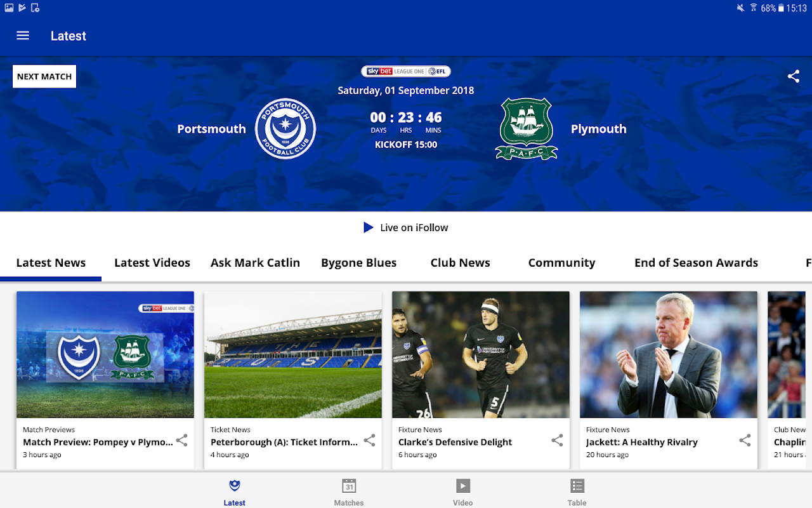Screen dimensions: 812x508
Task: Switch to the Latest Videos tab
Action: coord(152,262)
